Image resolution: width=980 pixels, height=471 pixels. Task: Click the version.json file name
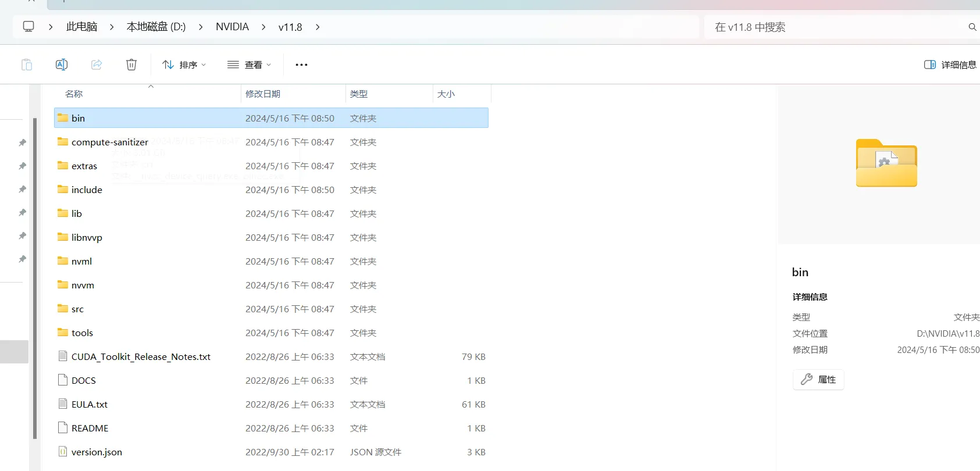(x=97, y=452)
